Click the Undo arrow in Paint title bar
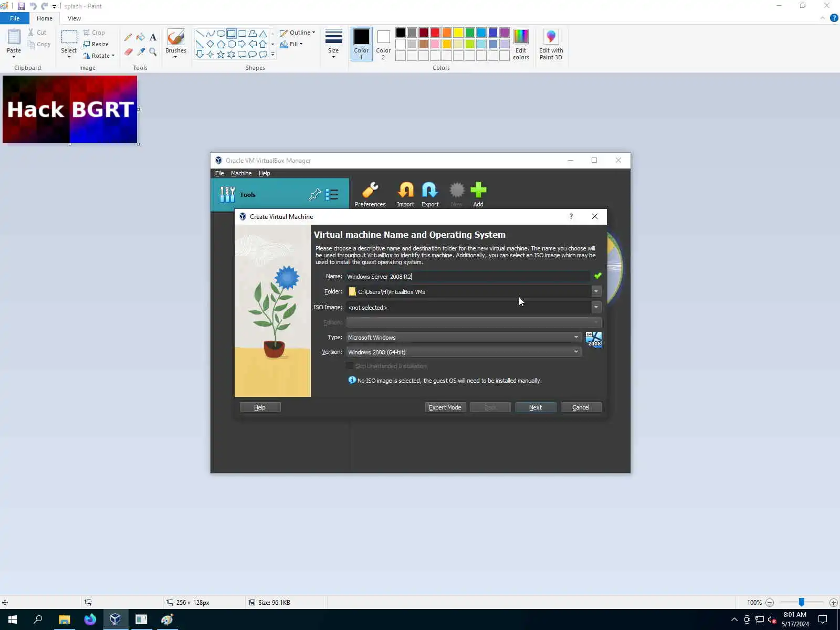The image size is (840, 630). coord(33,6)
